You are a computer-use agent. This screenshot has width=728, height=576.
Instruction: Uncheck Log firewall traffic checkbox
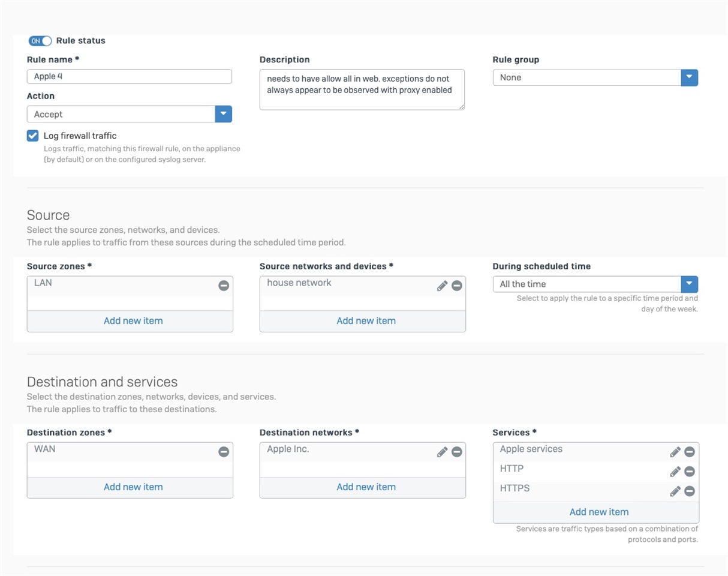(33, 136)
